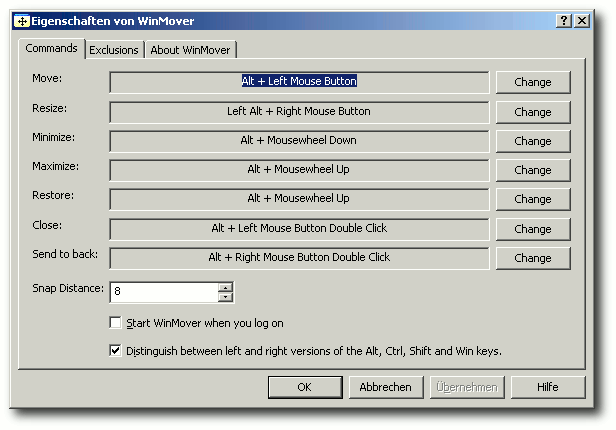This screenshot has height=430, width=616.
Task: Change the Maximize shortcut
Action: pyautogui.click(x=532, y=170)
